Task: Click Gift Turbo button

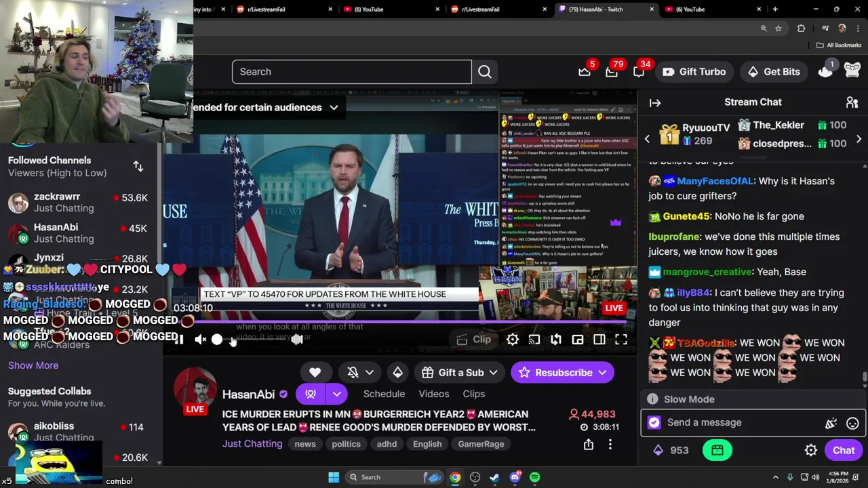Action: coord(694,72)
